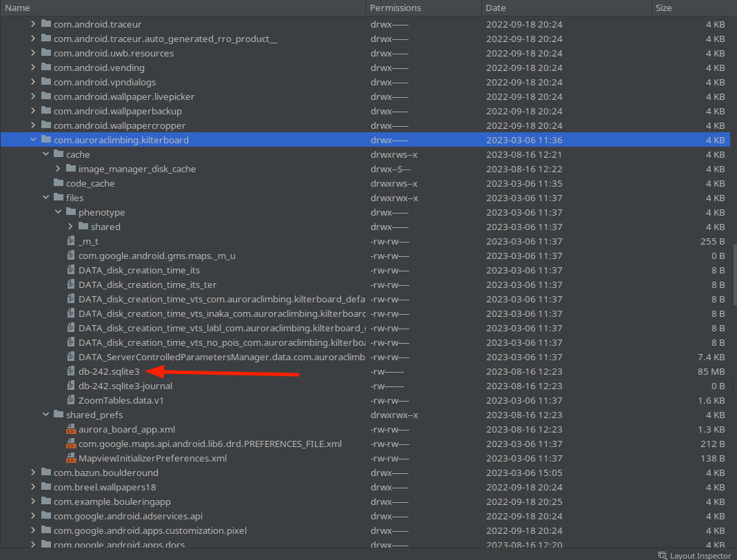Click the file icon of db-242.sqlite3
The height and width of the screenshot is (560, 737).
coord(70,371)
